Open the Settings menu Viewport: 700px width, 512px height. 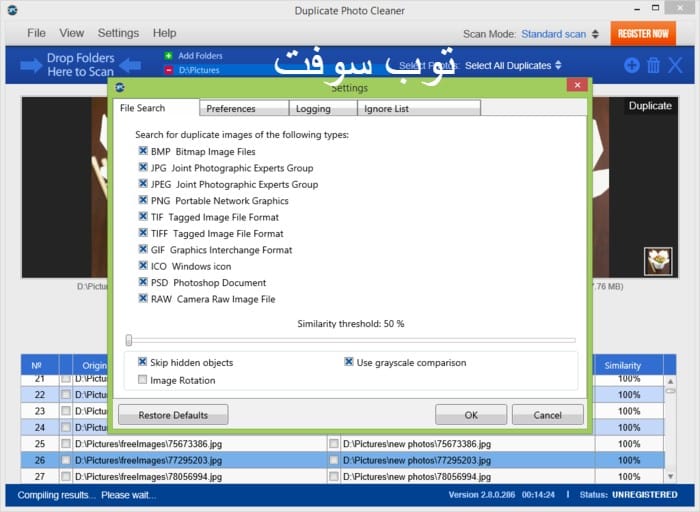(118, 33)
